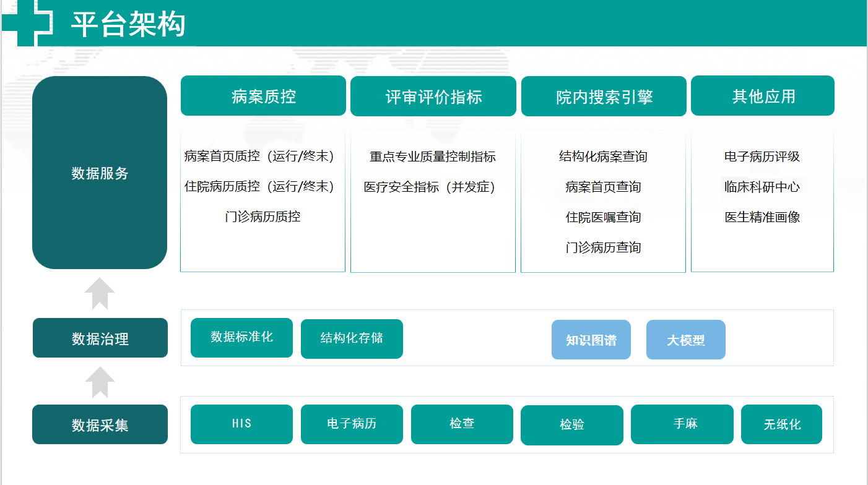This screenshot has width=868, height=485.
Task: Select the blue 知识图谱 box
Action: 591,340
